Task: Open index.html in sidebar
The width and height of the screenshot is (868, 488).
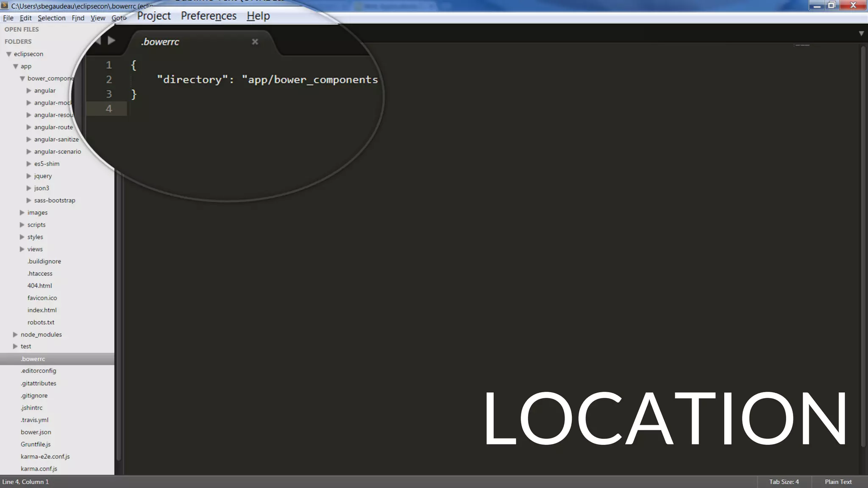Action: pos(42,310)
